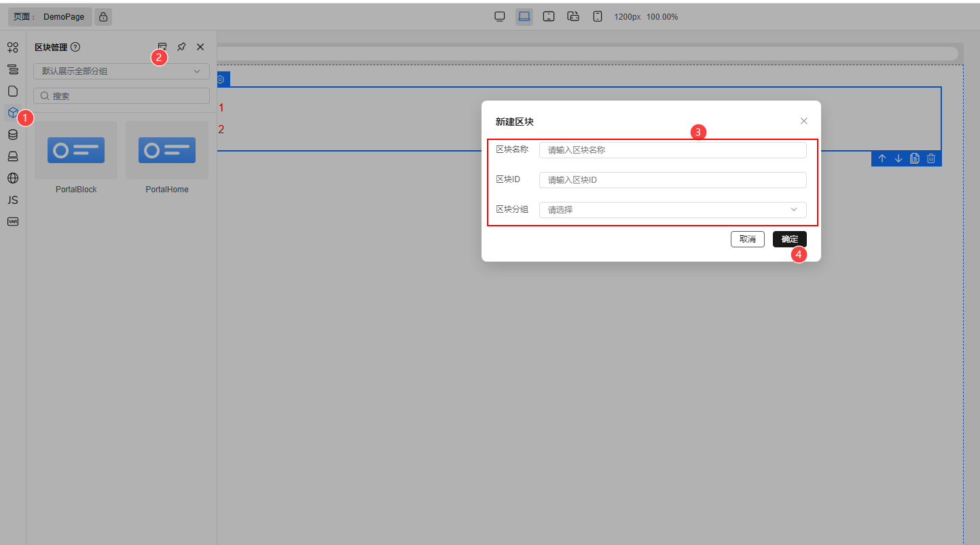980x545 pixels.
Task: Open the VAR variables sidebar icon
Action: 12,222
